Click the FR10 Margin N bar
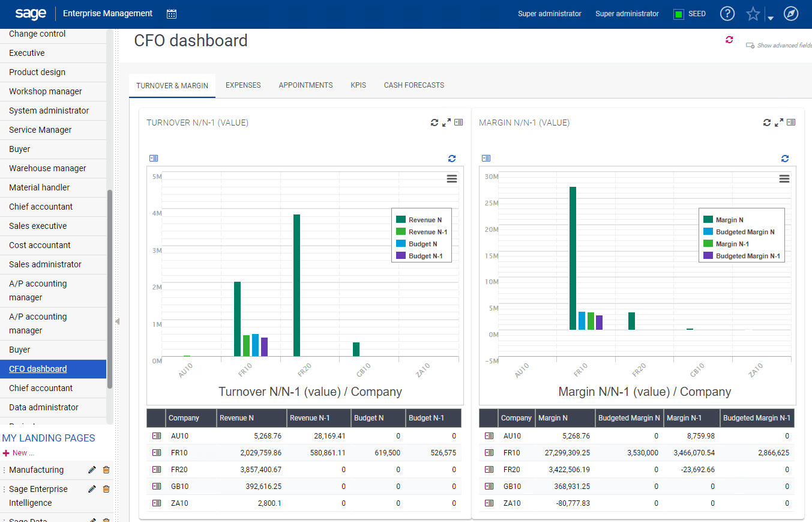This screenshot has height=522, width=812. tap(573, 258)
